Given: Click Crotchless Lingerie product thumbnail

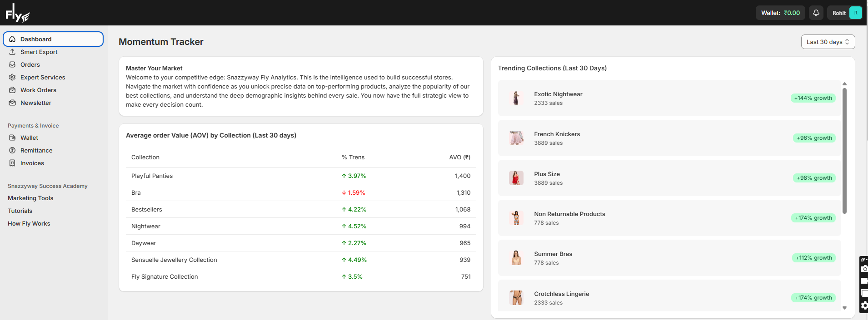Looking at the screenshot, I should tap(516, 298).
